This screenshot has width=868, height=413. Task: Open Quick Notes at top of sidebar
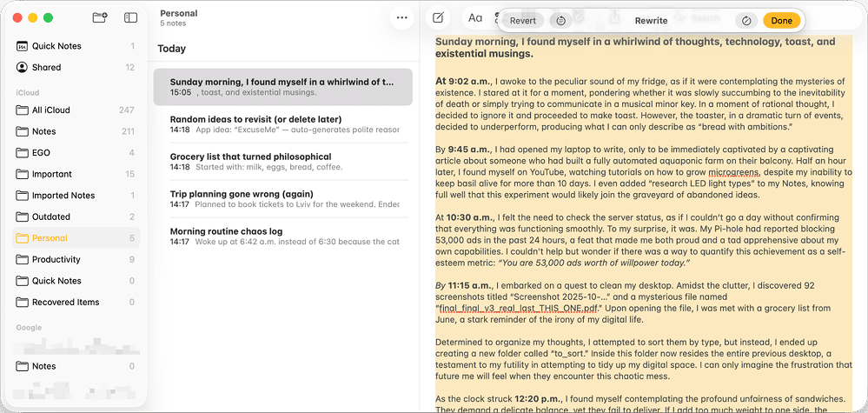(x=56, y=46)
